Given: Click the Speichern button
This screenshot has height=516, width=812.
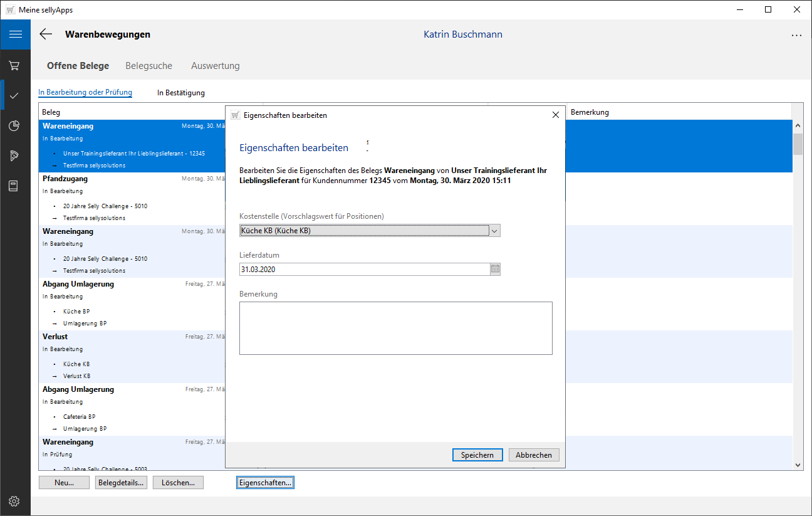Looking at the screenshot, I should [477, 455].
